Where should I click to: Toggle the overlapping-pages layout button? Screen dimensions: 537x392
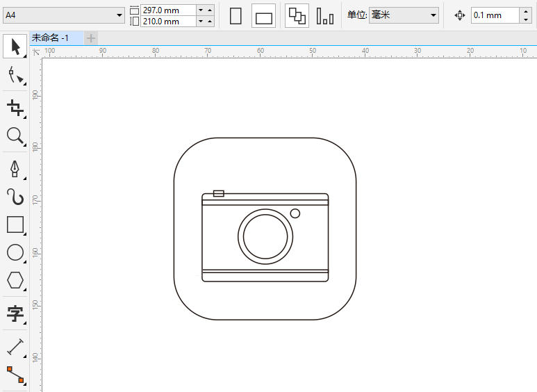tap(297, 15)
